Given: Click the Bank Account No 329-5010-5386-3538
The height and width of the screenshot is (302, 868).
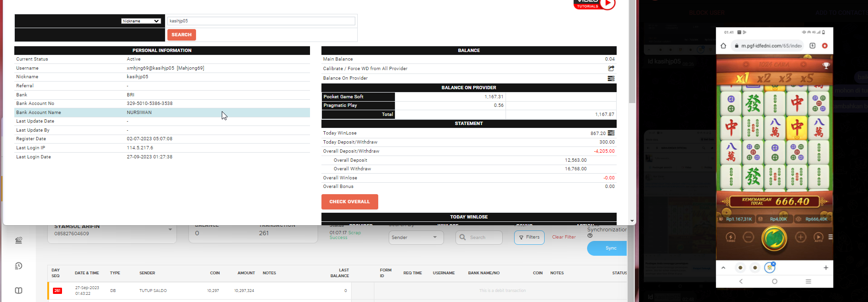Looking at the screenshot, I should 150,104.
